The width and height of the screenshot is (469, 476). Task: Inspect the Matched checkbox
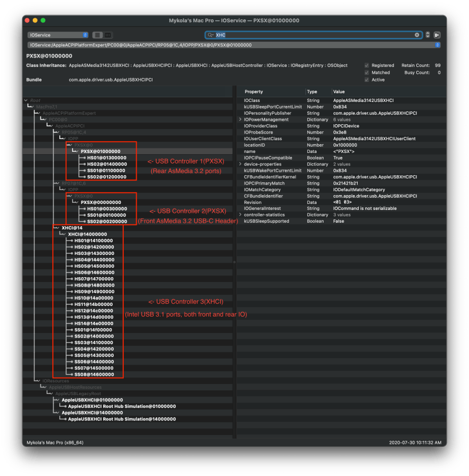(x=367, y=72)
